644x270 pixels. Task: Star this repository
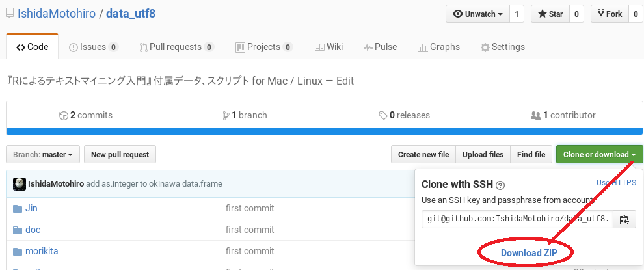coord(550,14)
